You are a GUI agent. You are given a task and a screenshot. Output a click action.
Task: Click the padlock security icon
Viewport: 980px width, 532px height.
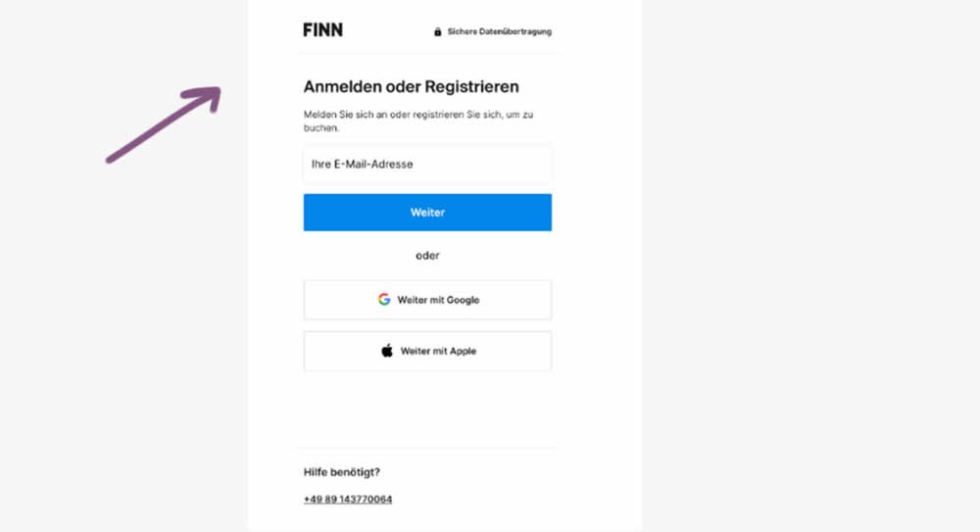pyautogui.click(x=437, y=32)
